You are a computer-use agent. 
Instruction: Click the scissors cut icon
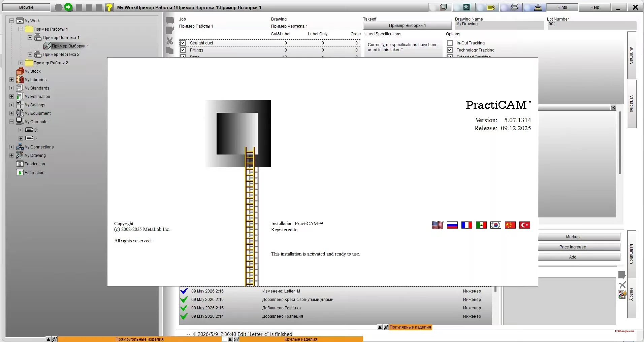[x=170, y=41]
